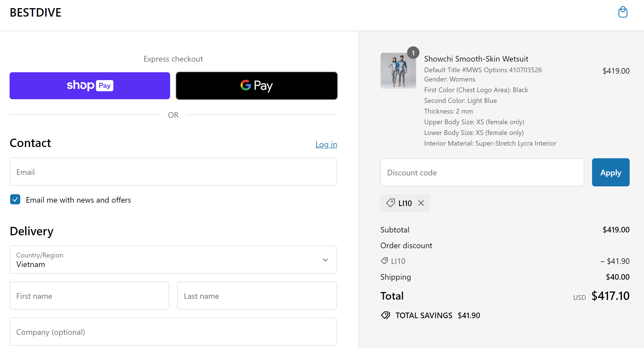This screenshot has height=348, width=644.
Task: Focus the Email input field
Action: (173, 172)
